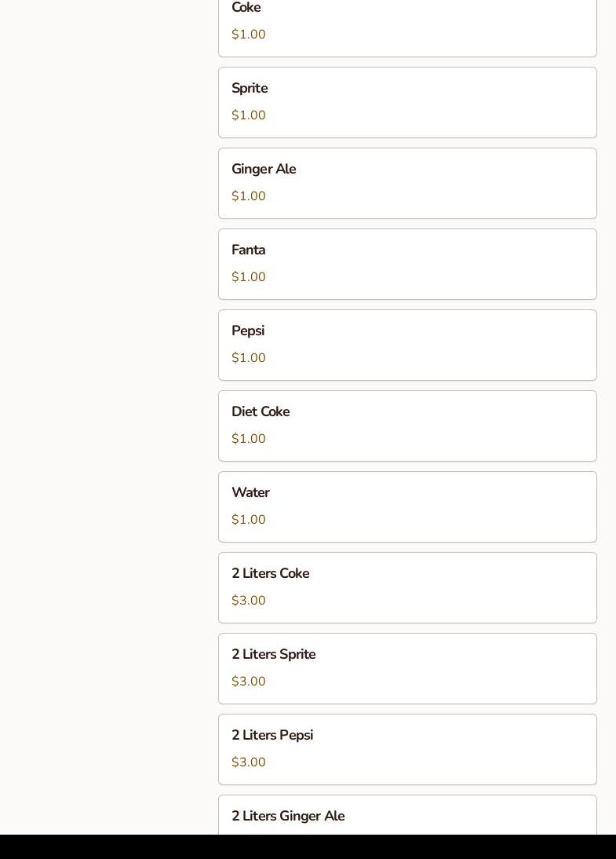Click the $1.00 price under Water

pyautogui.click(x=249, y=520)
